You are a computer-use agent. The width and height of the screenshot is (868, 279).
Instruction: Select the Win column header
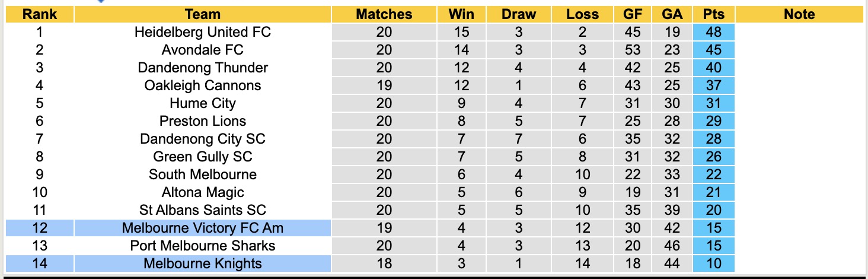pyautogui.click(x=461, y=14)
